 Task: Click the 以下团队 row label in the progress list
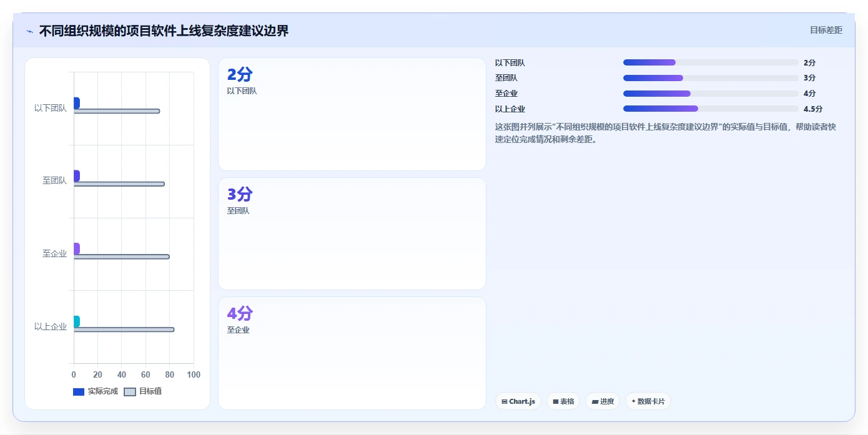click(510, 63)
